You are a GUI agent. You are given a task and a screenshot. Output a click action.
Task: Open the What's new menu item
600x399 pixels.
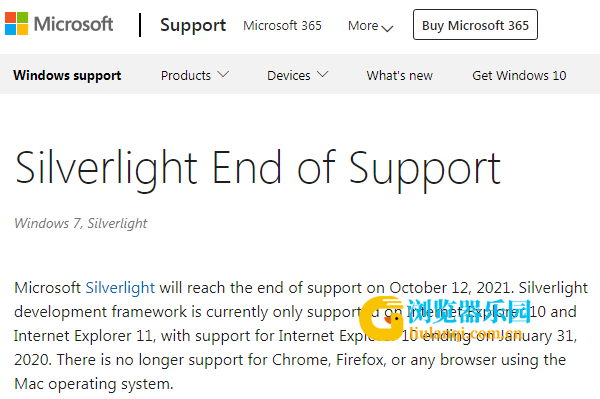(399, 75)
